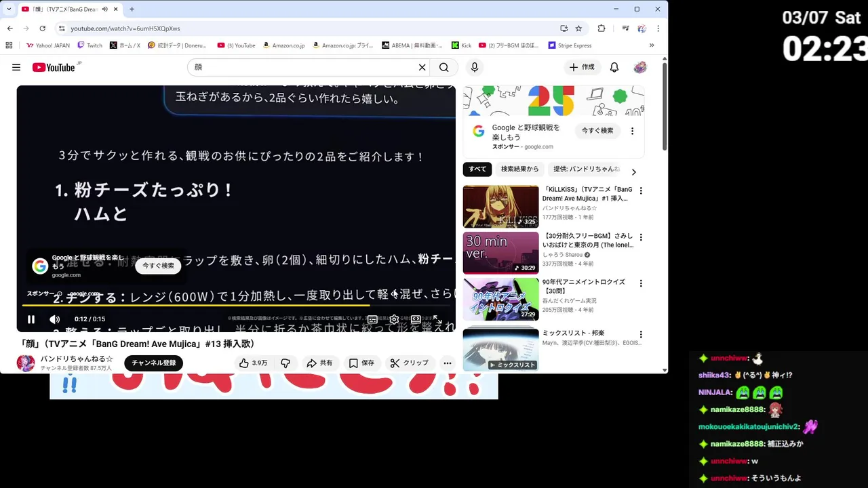
Task: Open Chrome extensions puzzle icon
Action: click(x=601, y=28)
